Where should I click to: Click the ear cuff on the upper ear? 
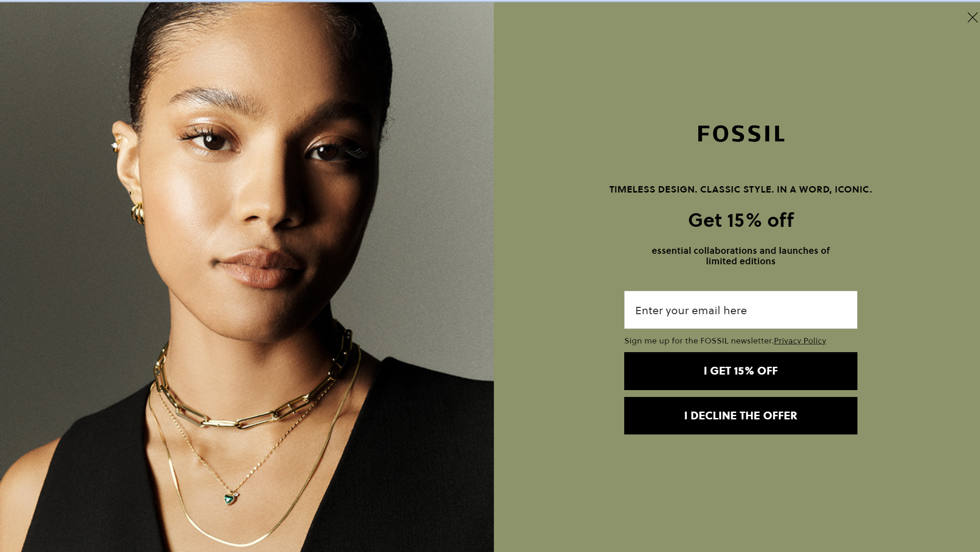(x=115, y=145)
